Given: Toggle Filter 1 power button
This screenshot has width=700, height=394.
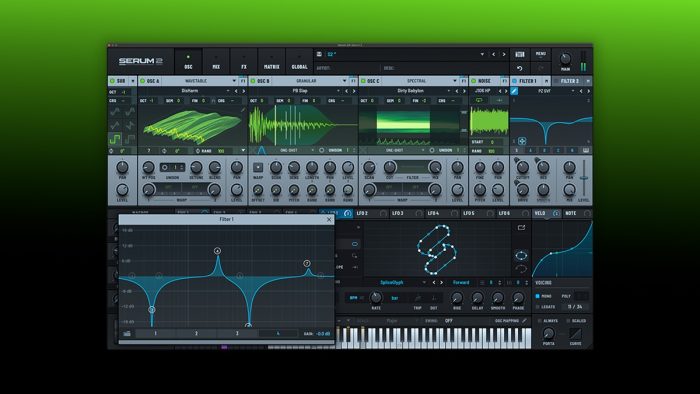Looking at the screenshot, I should pos(514,81).
